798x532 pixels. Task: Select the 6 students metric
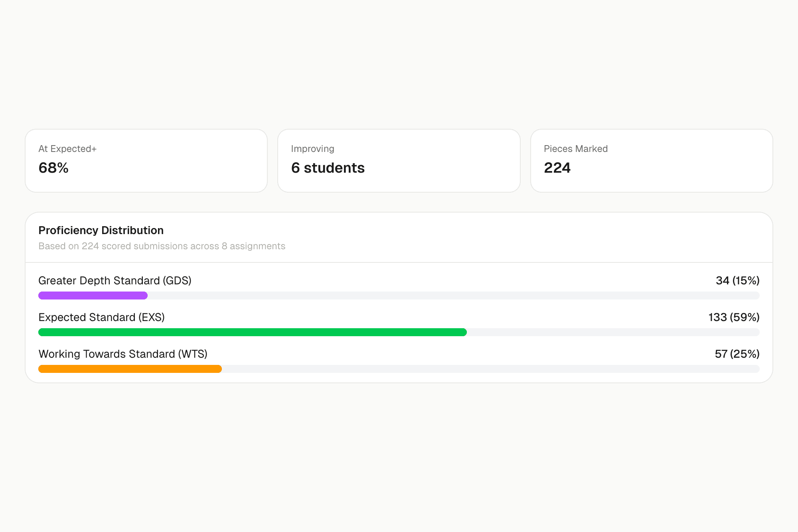coord(328,168)
